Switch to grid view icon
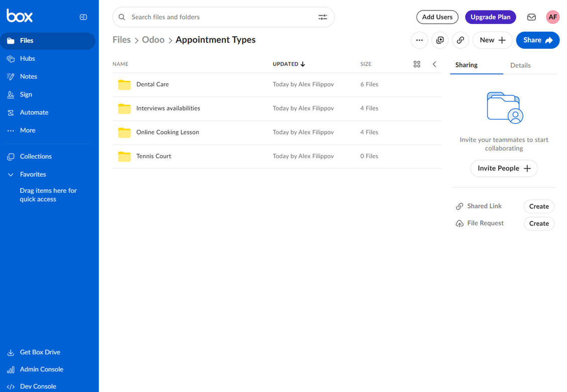The width and height of the screenshot is (567, 392). (416, 64)
